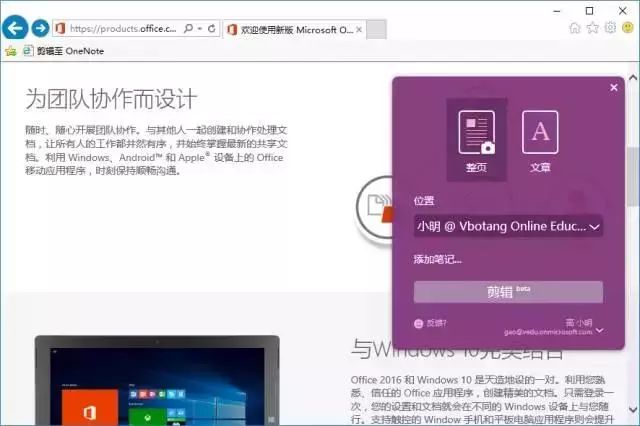Click the add-to-favorites-bar star icon
The height and width of the screenshot is (426, 640).
[x=11, y=51]
